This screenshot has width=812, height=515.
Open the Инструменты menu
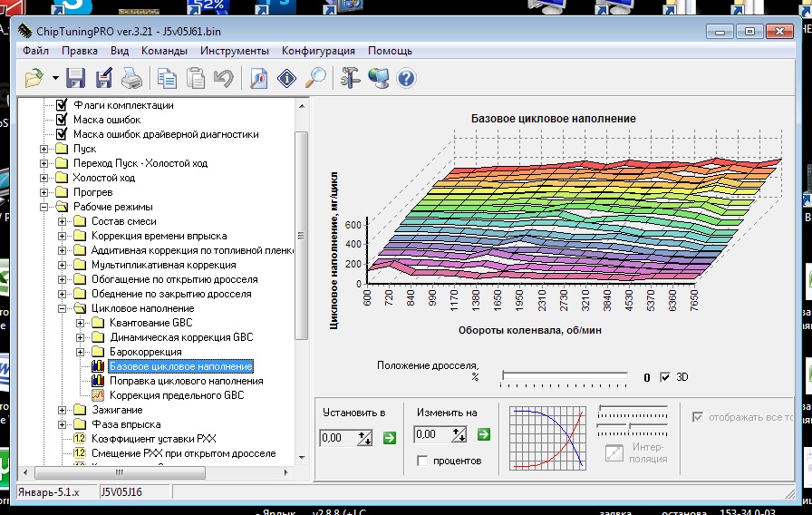(235, 51)
